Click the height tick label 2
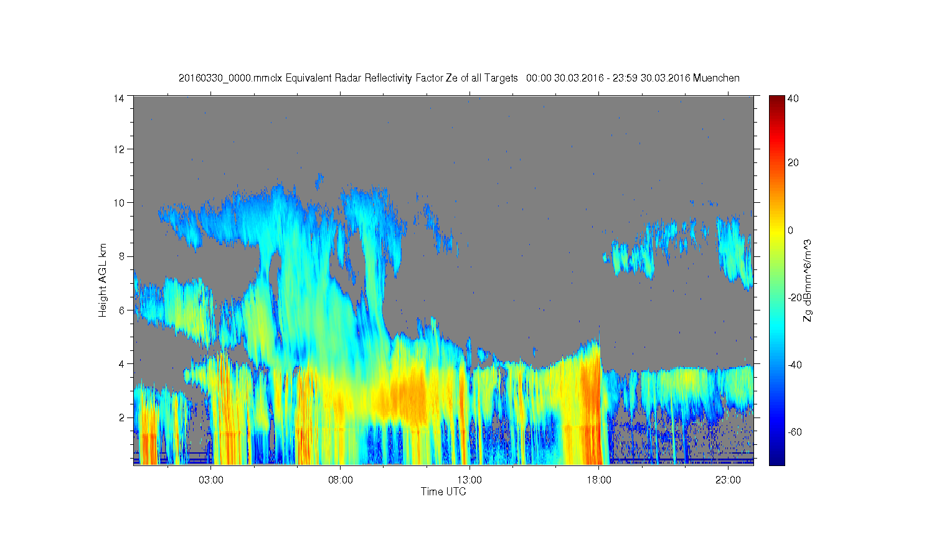 (x=122, y=417)
